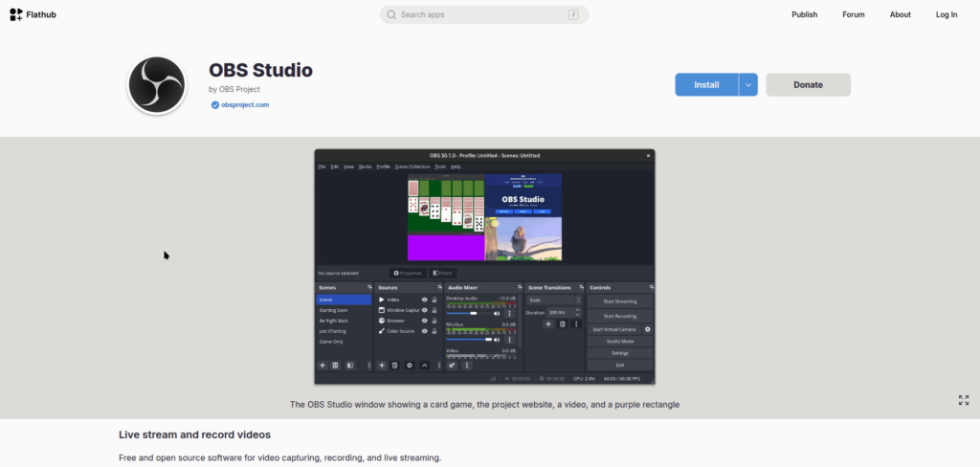Visit the obsproject.com link

pyautogui.click(x=245, y=105)
